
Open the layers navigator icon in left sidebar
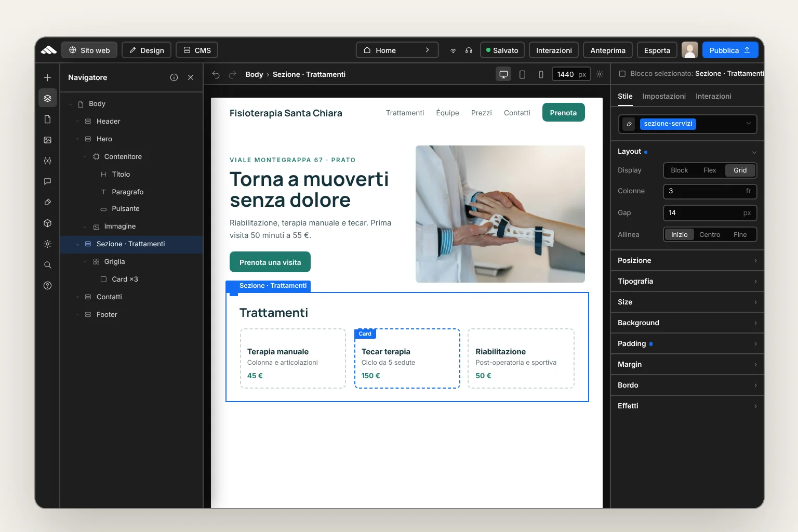click(47, 98)
